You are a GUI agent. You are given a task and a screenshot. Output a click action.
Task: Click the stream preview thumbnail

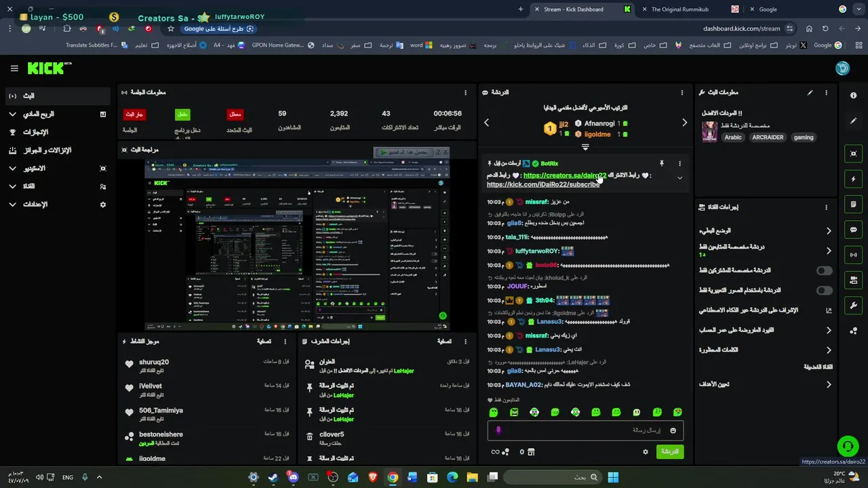(x=297, y=245)
